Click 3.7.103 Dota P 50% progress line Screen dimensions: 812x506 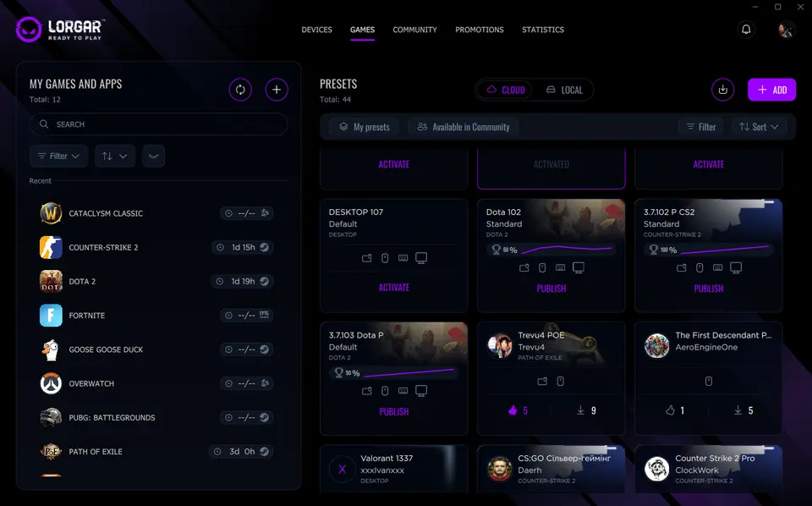tap(409, 372)
